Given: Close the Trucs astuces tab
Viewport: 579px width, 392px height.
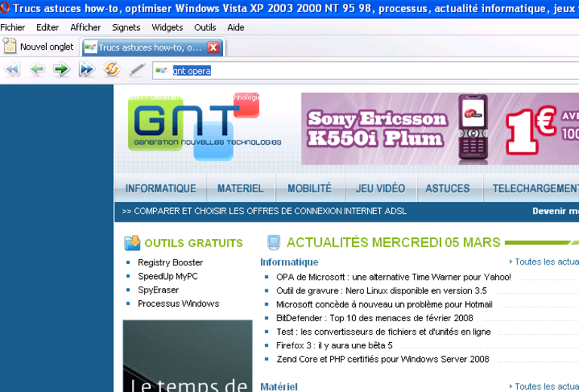Looking at the screenshot, I should [213, 47].
